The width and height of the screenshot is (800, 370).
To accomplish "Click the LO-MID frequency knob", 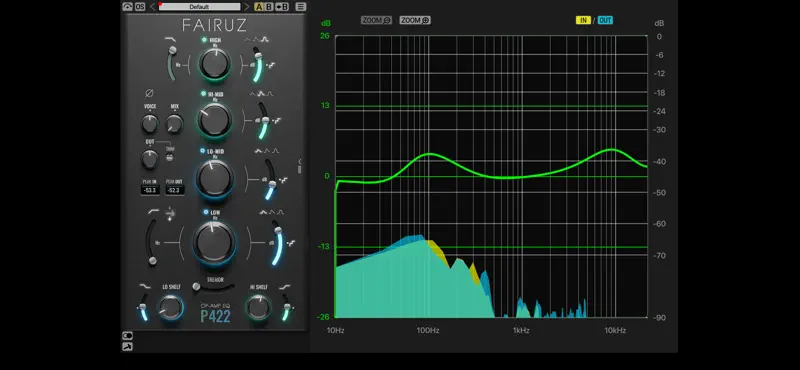I will point(214,179).
